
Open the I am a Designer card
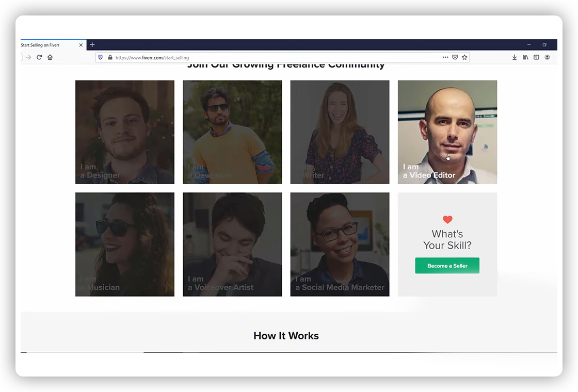[x=124, y=132]
